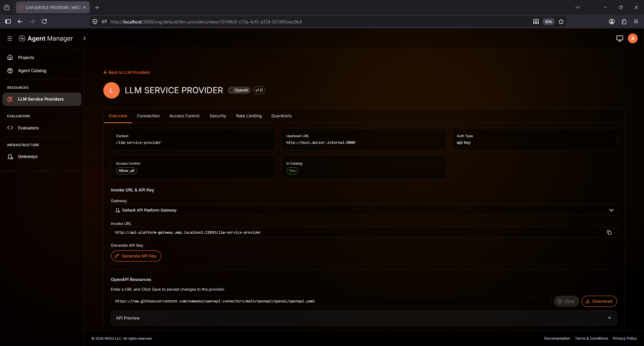
Task: Click the shield tracking protection icon
Action: (95, 22)
